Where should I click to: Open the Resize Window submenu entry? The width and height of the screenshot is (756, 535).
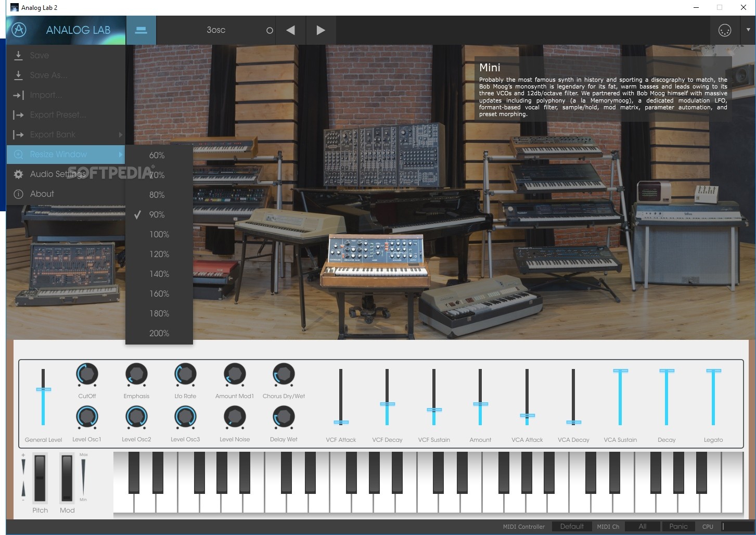point(66,154)
